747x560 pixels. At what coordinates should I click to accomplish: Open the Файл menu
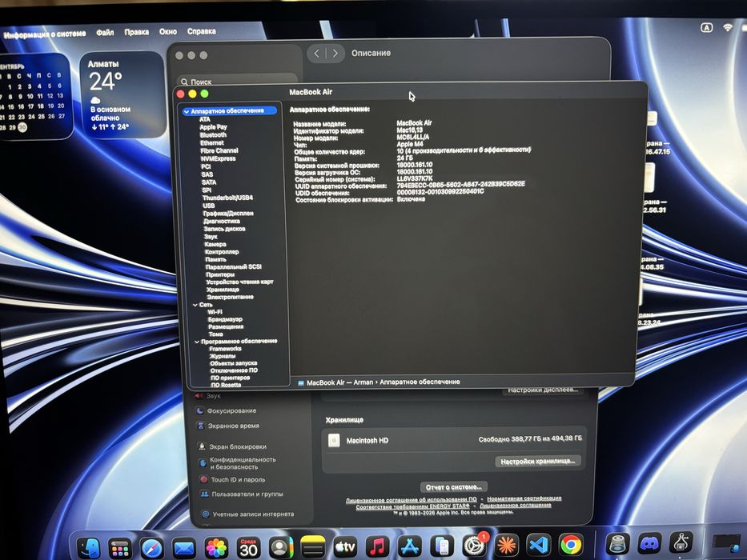105,32
